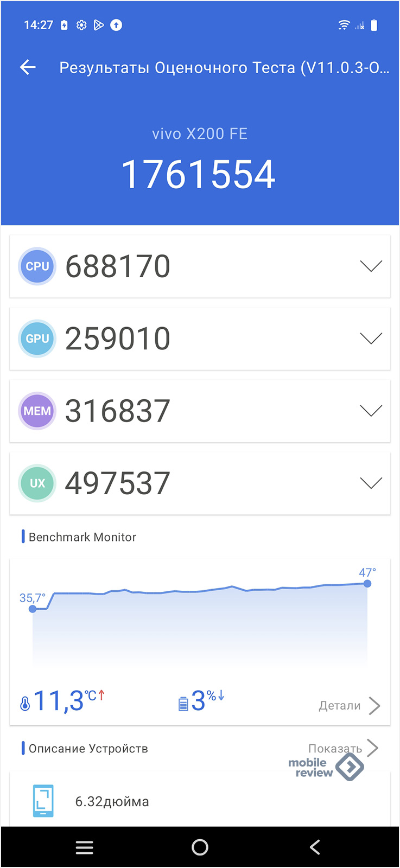Tap the total score 1761554
The width and height of the screenshot is (400, 868).
pyautogui.click(x=199, y=175)
